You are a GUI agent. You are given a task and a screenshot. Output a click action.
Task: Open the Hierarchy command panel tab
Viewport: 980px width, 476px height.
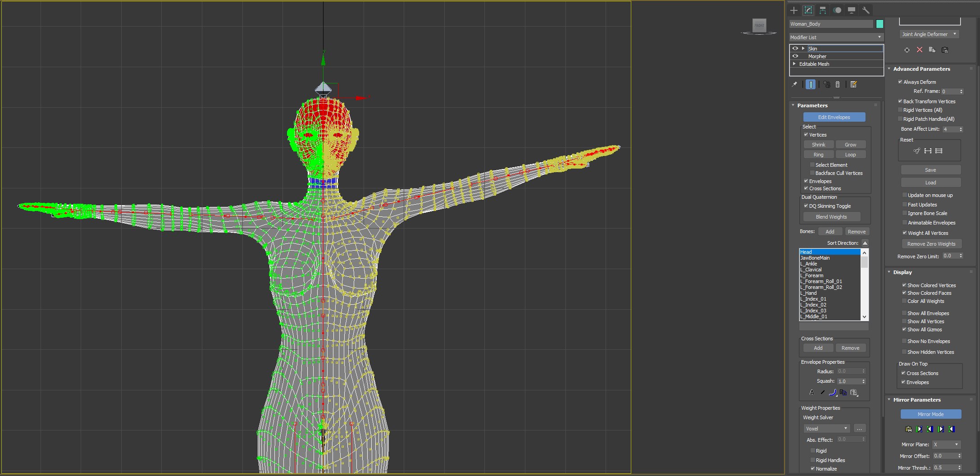click(823, 10)
